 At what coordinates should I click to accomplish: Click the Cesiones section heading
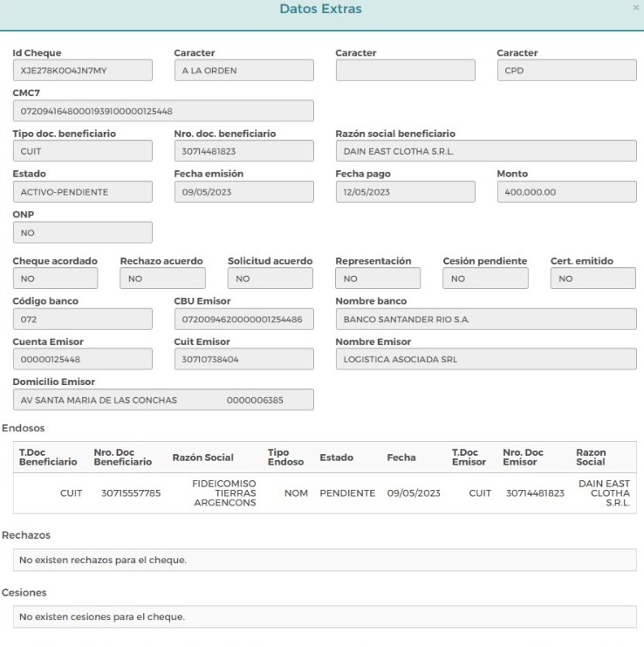pos(24,592)
